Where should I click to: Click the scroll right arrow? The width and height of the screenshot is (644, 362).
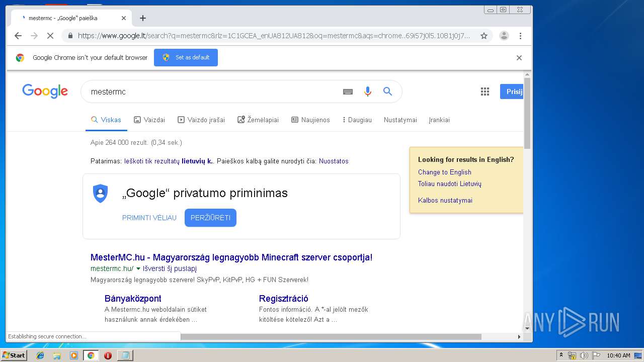coord(520,336)
